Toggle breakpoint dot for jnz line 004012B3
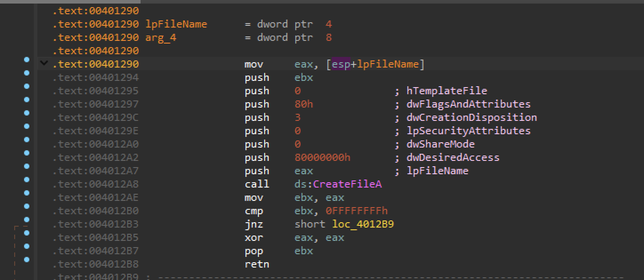 coord(27,220)
